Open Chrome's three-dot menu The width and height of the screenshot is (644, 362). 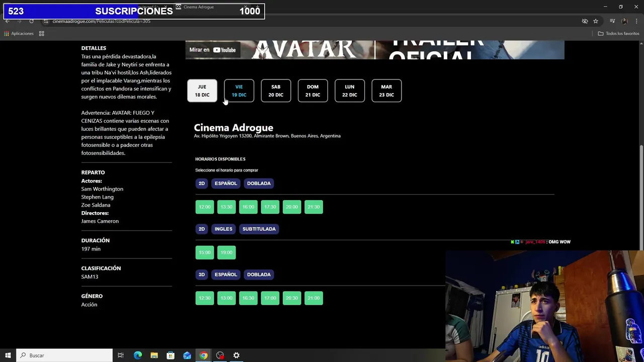tap(636, 21)
